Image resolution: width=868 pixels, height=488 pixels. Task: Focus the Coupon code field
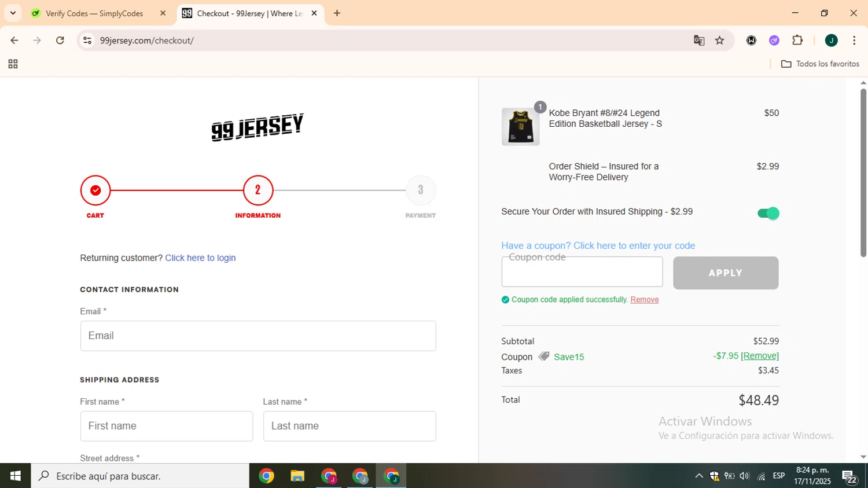[x=582, y=272]
